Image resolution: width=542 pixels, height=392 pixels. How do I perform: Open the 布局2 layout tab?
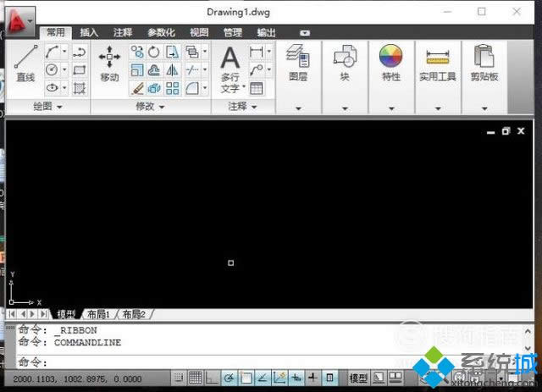click(x=134, y=314)
